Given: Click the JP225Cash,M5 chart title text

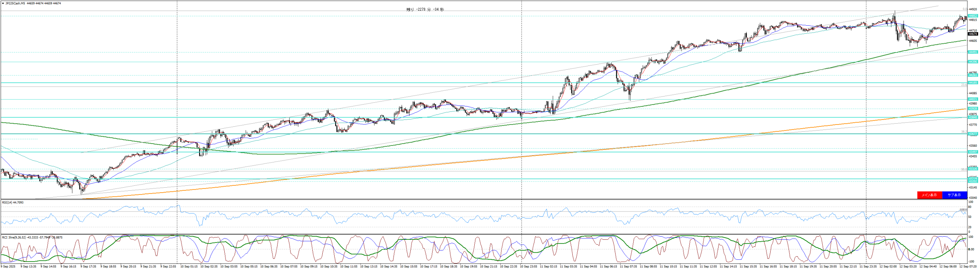Looking at the screenshot, I should 15,3.
